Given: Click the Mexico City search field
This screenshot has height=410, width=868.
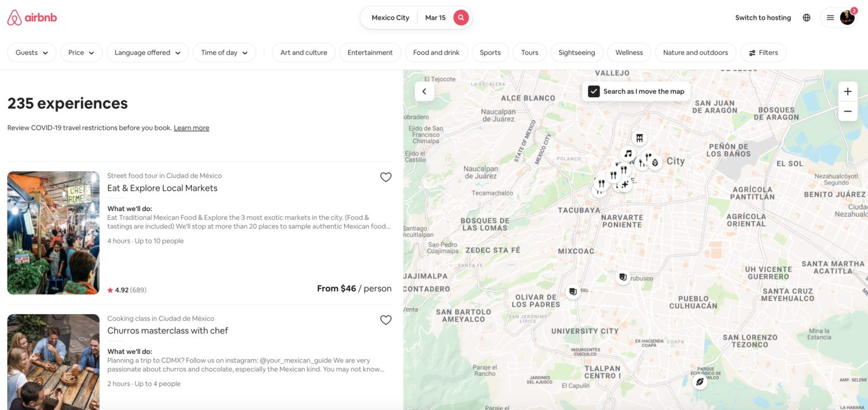Looking at the screenshot, I should 389,17.
